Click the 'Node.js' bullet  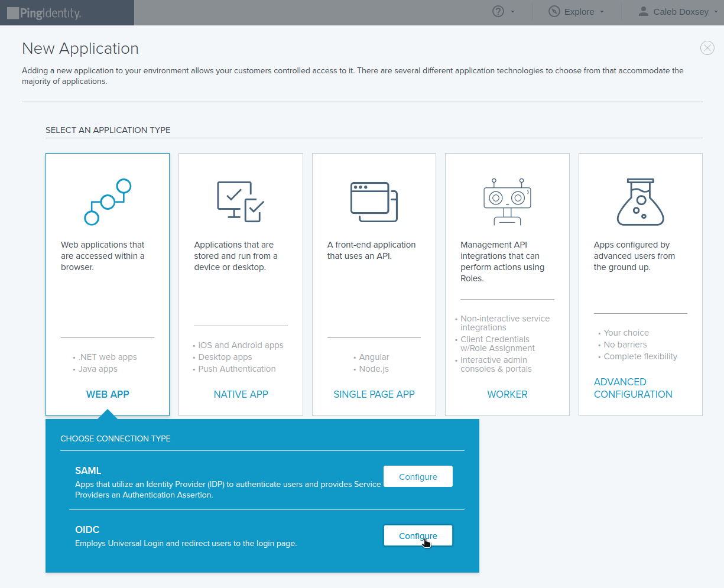tap(374, 369)
